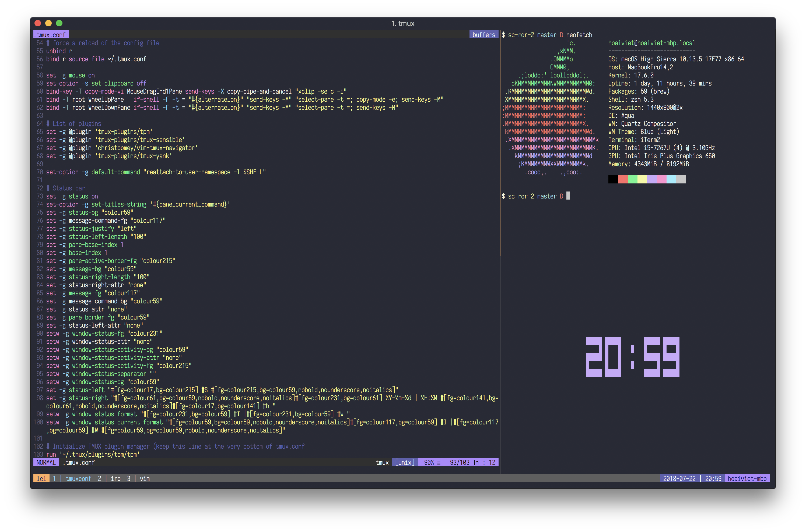This screenshot has height=532, width=806.
Task: Click hoaiviet@hoaiviet-mbp.local header in neofetch
Action: click(x=651, y=43)
